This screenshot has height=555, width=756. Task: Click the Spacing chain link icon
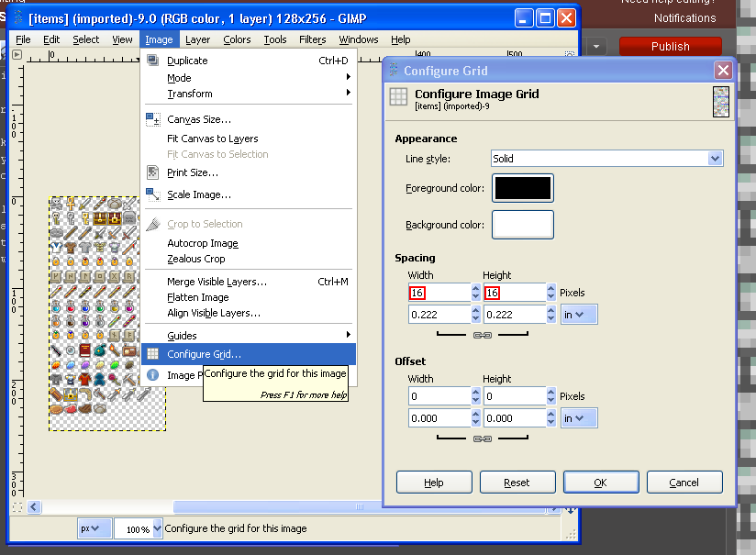pos(483,335)
